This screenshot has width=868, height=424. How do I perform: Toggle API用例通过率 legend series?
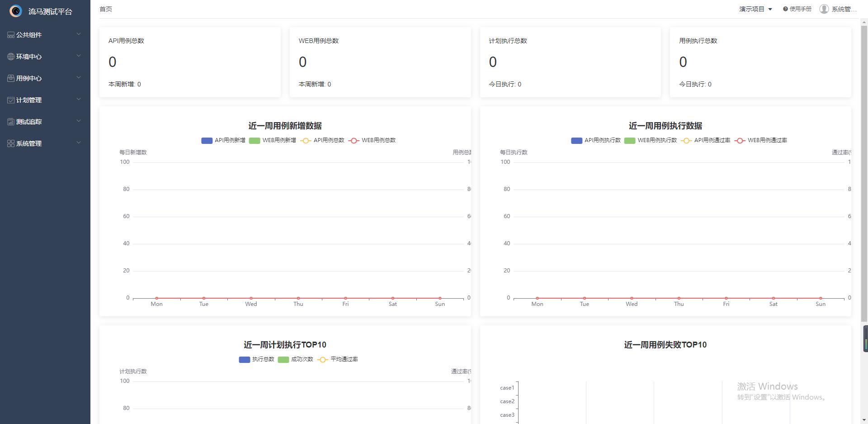(706, 140)
